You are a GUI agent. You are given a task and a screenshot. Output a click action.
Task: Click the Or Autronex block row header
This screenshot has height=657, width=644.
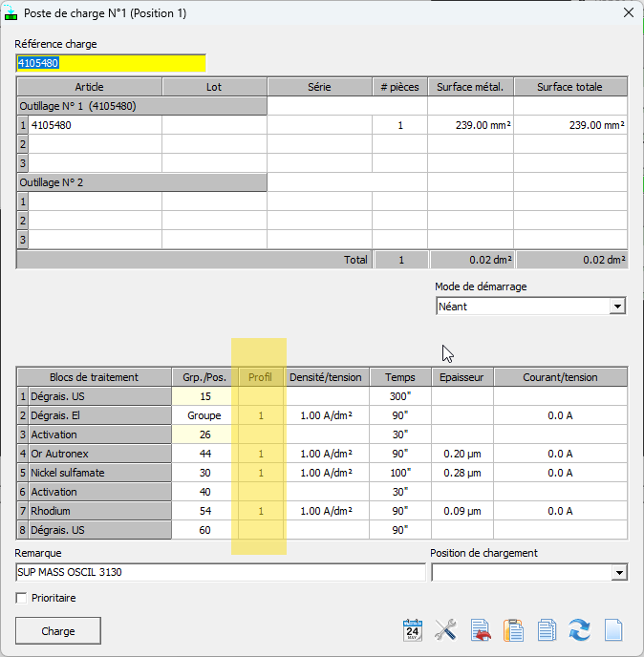(x=95, y=454)
